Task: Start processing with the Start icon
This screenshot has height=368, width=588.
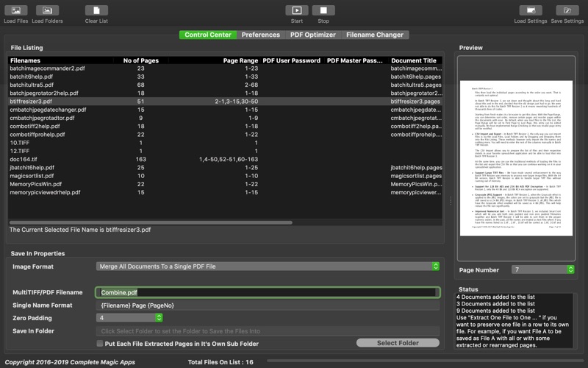Action: pyautogui.click(x=297, y=10)
